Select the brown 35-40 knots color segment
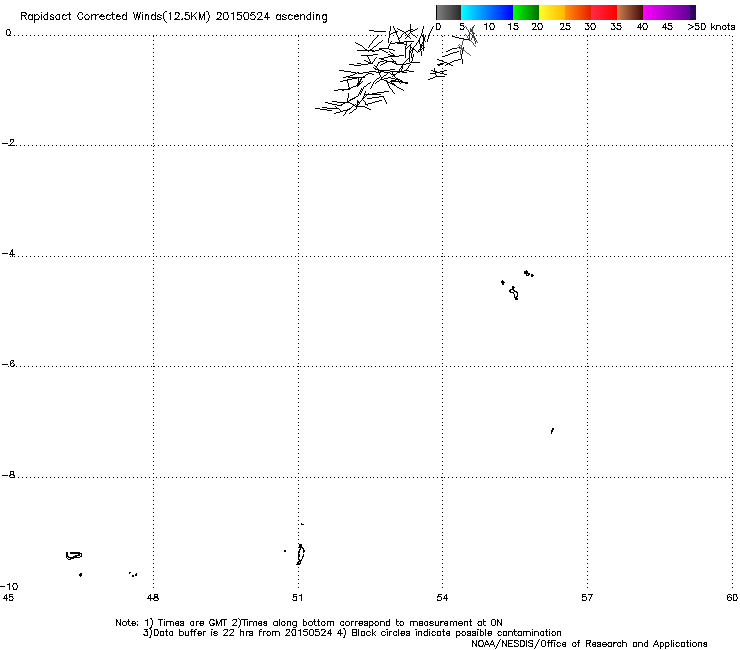Image resolution: width=740 pixels, height=650 pixels. pos(630,12)
